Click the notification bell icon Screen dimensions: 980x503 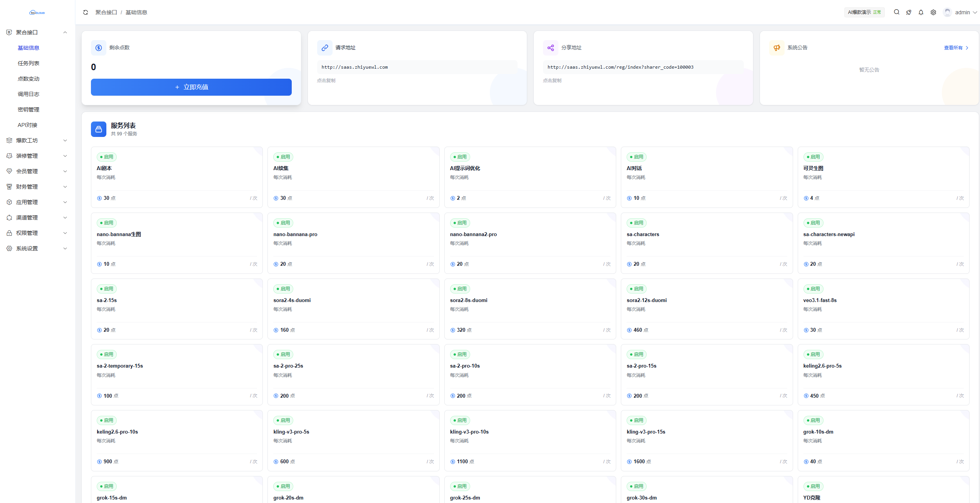pos(921,12)
